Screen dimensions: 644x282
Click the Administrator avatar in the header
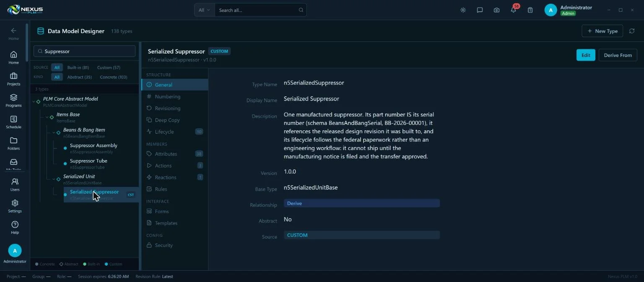(551, 10)
